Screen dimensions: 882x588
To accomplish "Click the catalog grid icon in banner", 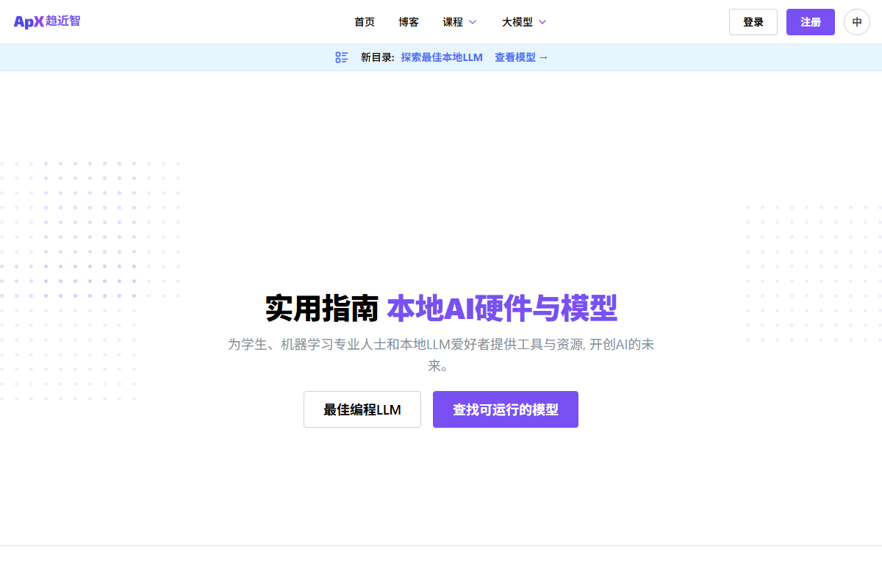I will point(341,57).
